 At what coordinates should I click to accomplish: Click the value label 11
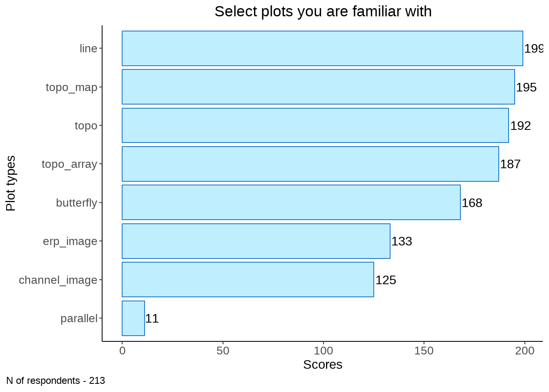click(152, 318)
